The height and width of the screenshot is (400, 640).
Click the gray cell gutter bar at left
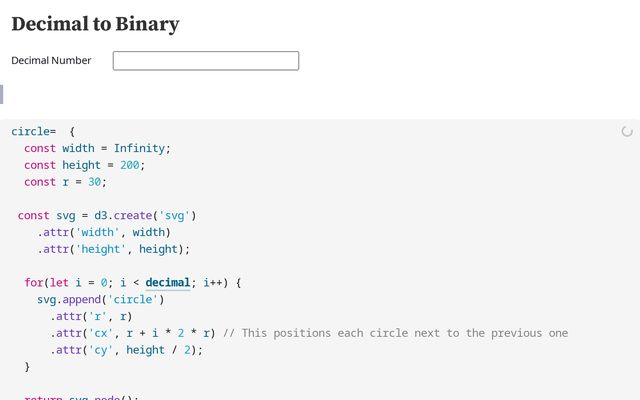point(2,94)
